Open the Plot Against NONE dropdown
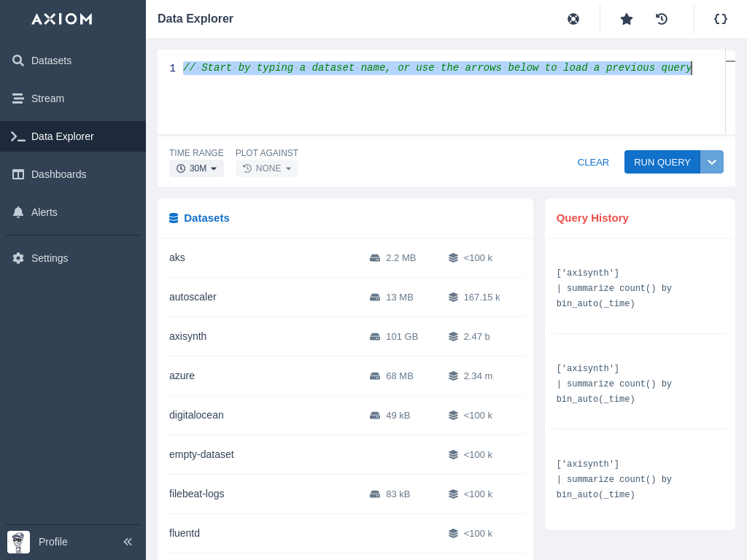 (x=267, y=168)
